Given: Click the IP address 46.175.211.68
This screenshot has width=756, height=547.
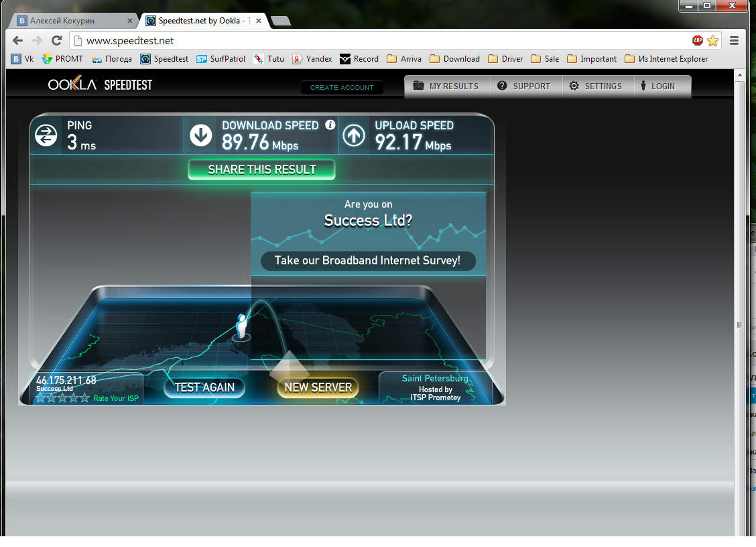Looking at the screenshot, I should pyautogui.click(x=66, y=380).
